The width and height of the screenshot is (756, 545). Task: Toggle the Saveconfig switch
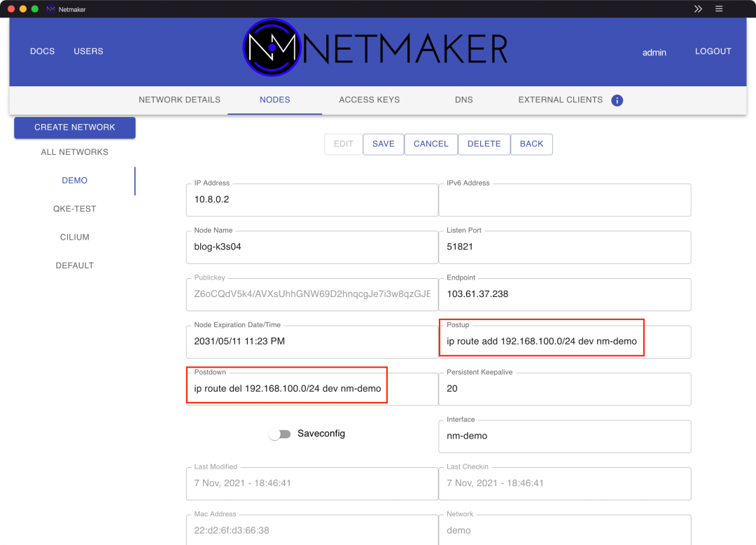[280, 434]
